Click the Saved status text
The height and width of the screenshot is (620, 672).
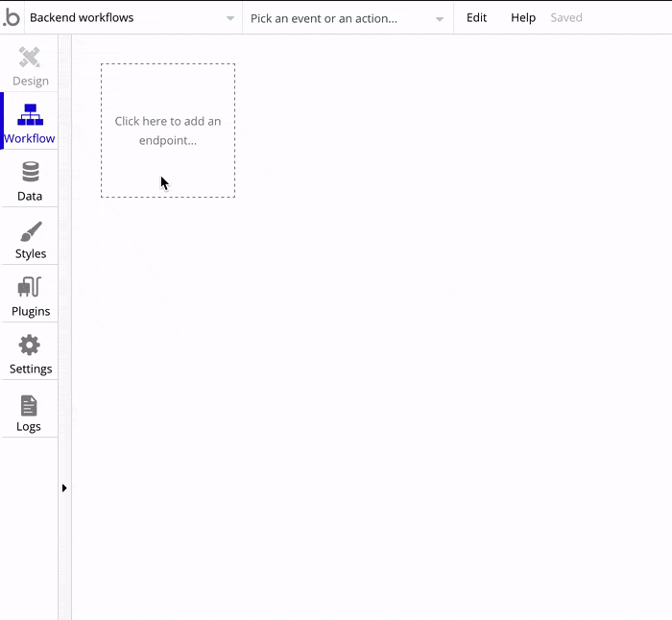(x=566, y=17)
